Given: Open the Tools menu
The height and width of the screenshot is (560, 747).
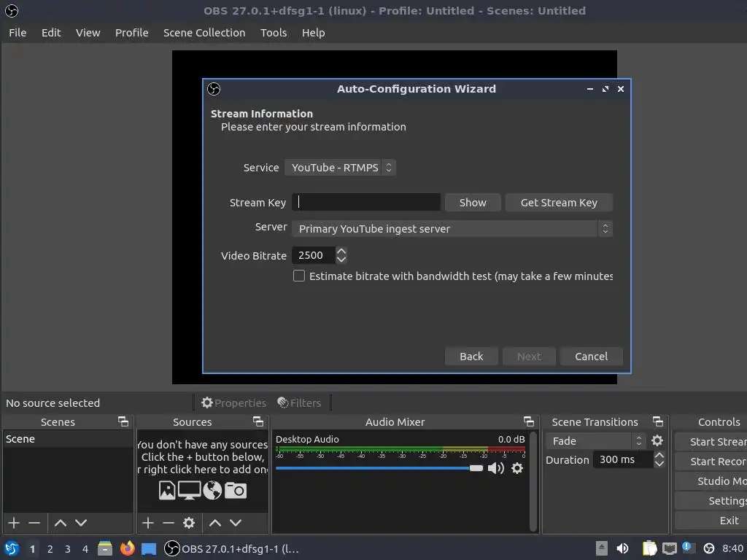Looking at the screenshot, I should [x=274, y=32].
